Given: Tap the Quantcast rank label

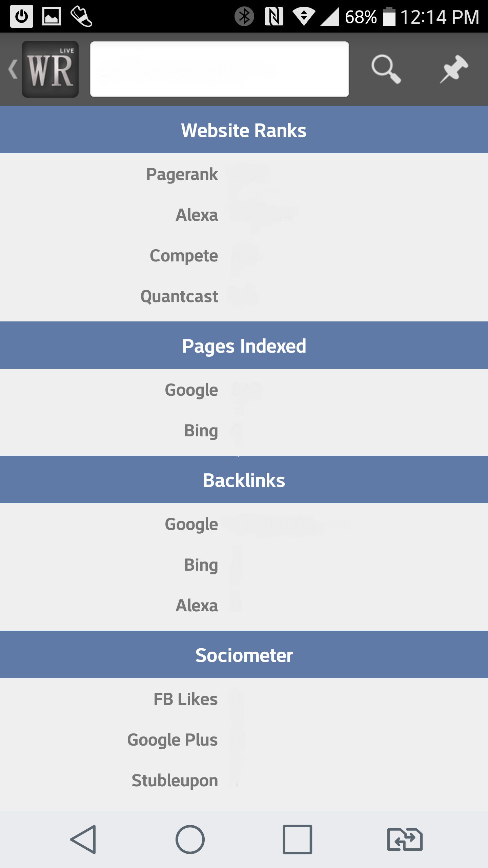Looking at the screenshot, I should [x=179, y=296].
